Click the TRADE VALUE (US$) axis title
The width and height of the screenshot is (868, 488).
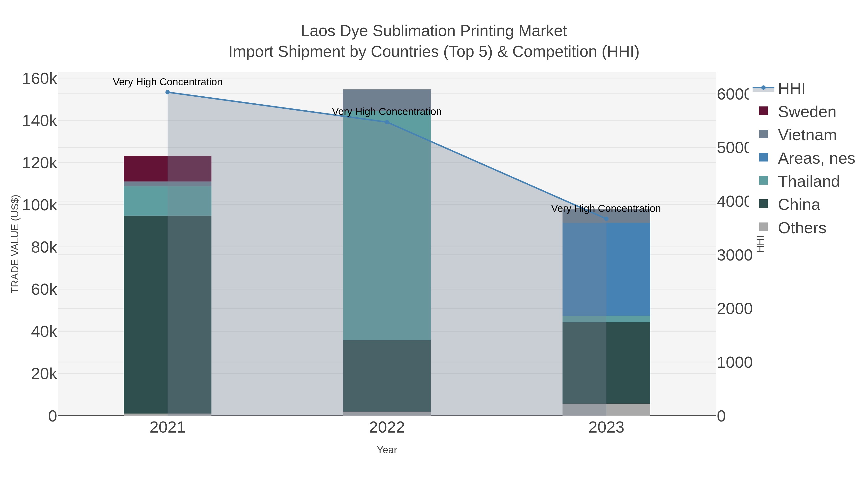pyautogui.click(x=15, y=244)
